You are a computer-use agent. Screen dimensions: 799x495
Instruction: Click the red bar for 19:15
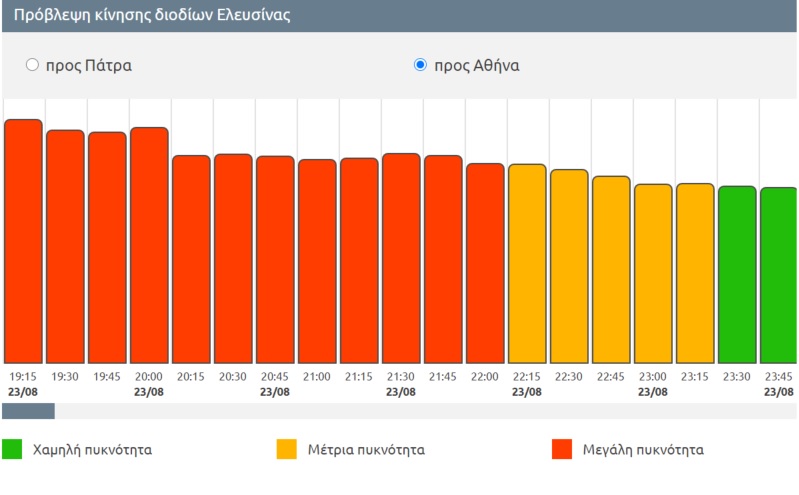(23, 241)
